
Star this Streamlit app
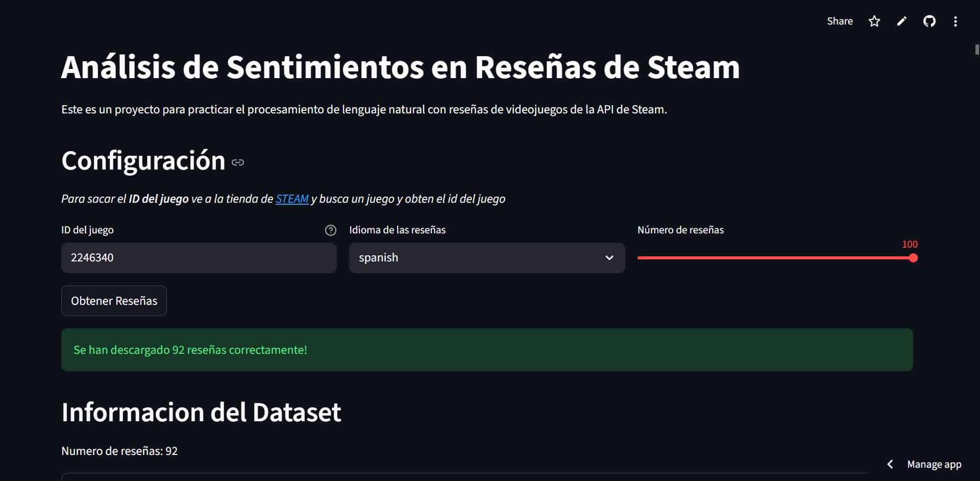pyautogui.click(x=874, y=21)
